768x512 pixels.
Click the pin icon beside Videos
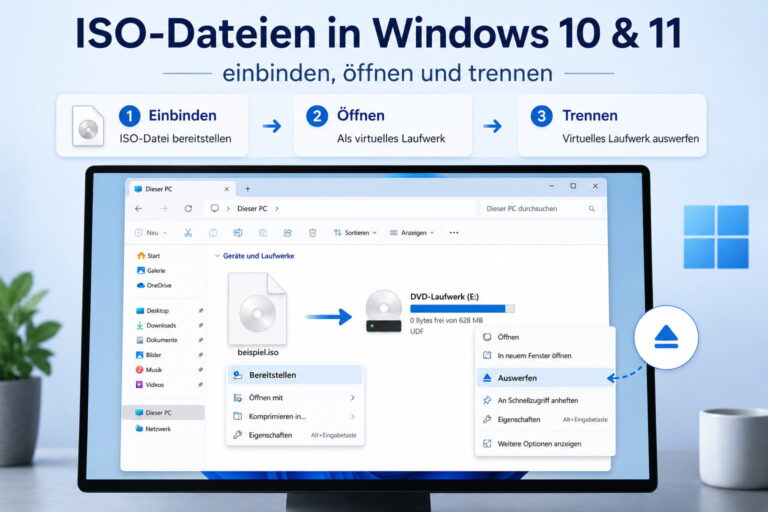200,385
